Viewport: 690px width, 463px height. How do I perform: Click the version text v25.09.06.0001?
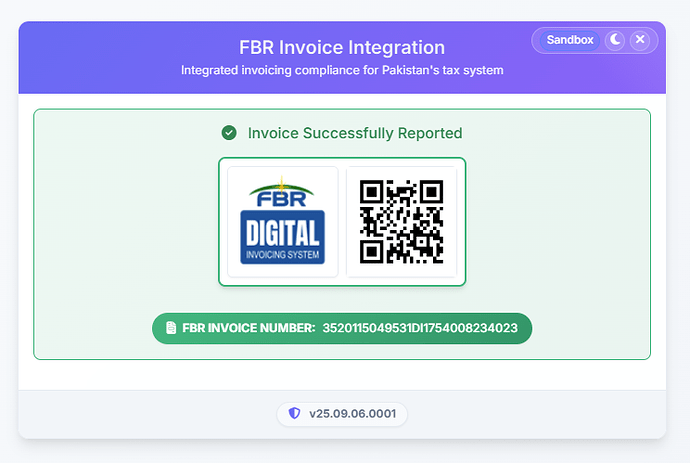click(x=352, y=414)
